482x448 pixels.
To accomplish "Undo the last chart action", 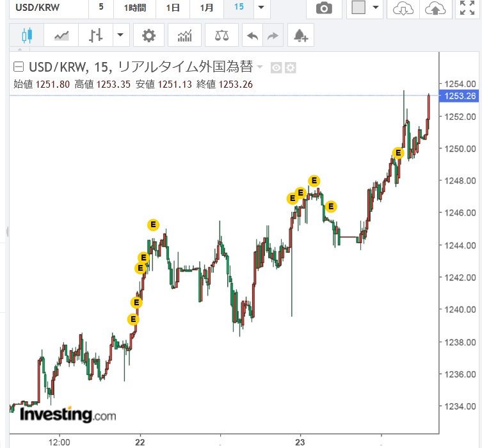I will [x=253, y=36].
